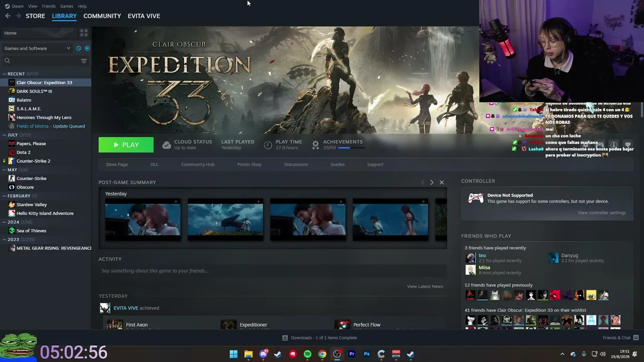The height and width of the screenshot is (362, 644).
Task: Click the Sea of Thieves game icon
Action: (12, 231)
